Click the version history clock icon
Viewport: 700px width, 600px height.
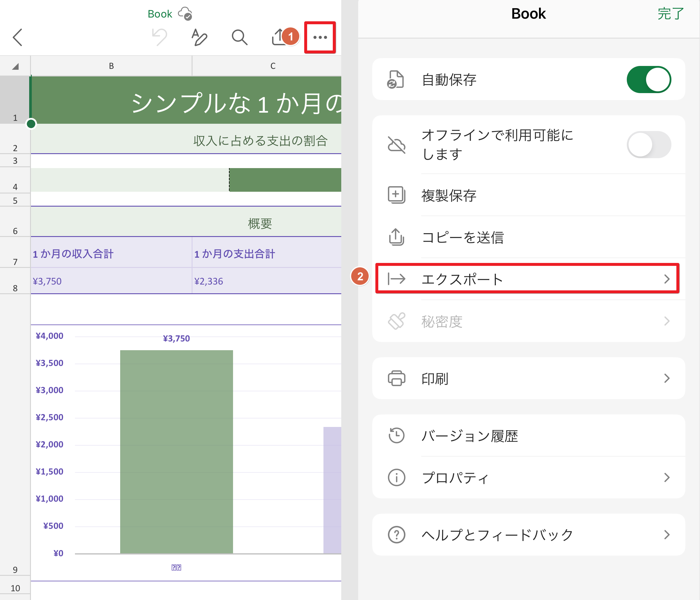(x=396, y=435)
